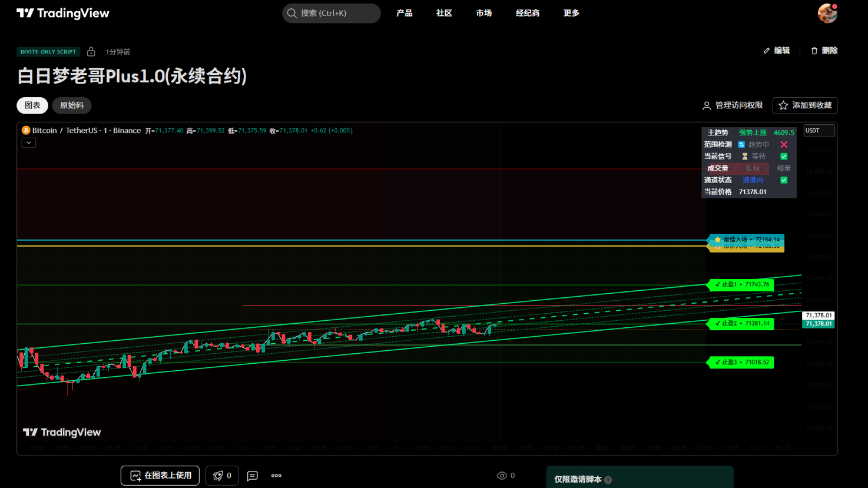Click the 强势上涨 trend value
Screen dimensions: 868x488
click(753, 132)
